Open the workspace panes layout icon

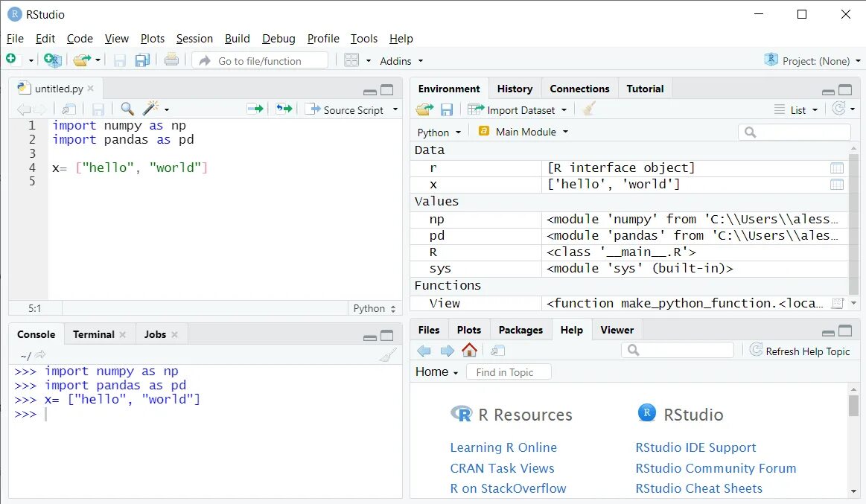(x=351, y=60)
